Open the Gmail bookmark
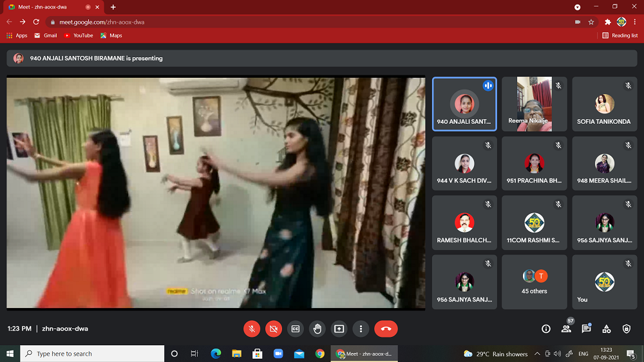The width and height of the screenshot is (644, 362). pyautogui.click(x=46, y=35)
